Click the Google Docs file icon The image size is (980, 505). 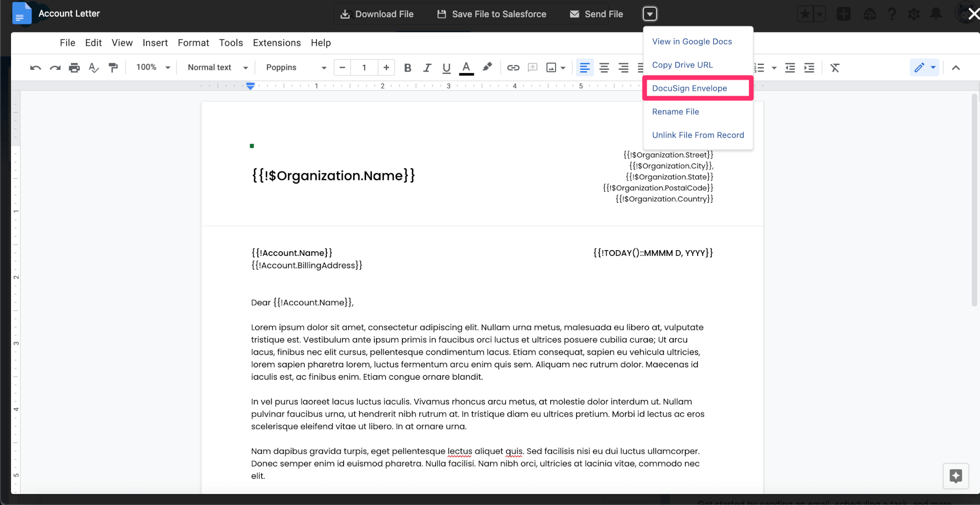point(21,13)
